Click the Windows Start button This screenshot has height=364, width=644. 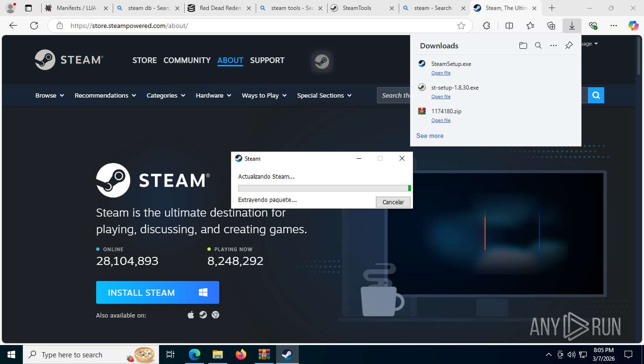11,354
